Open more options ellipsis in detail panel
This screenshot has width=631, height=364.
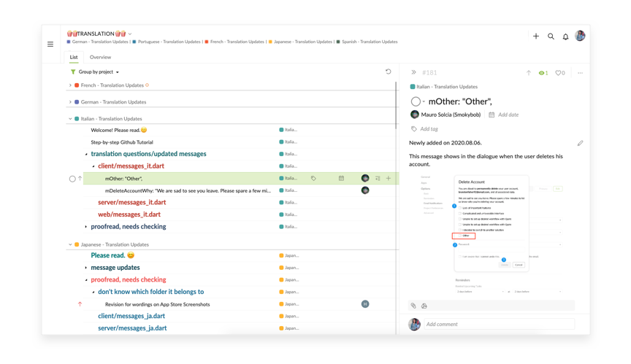tap(580, 73)
